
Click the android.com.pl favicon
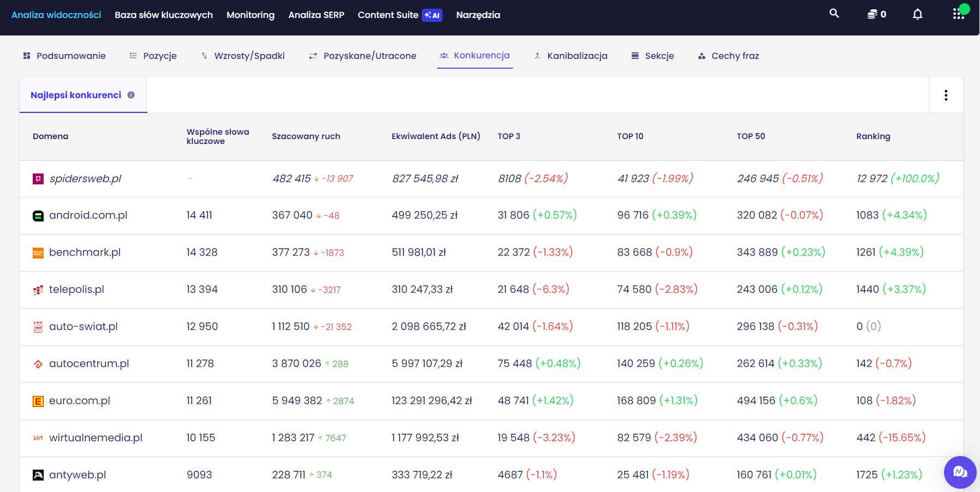tap(38, 215)
